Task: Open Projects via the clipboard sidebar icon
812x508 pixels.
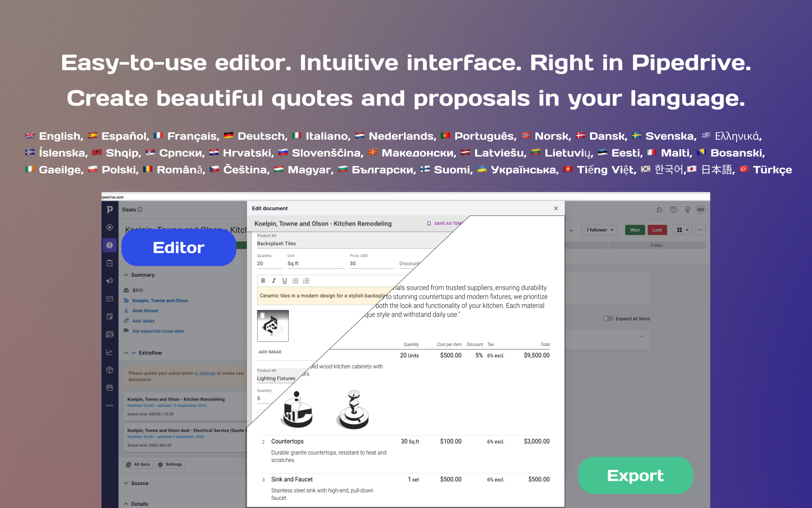Action: [110, 263]
